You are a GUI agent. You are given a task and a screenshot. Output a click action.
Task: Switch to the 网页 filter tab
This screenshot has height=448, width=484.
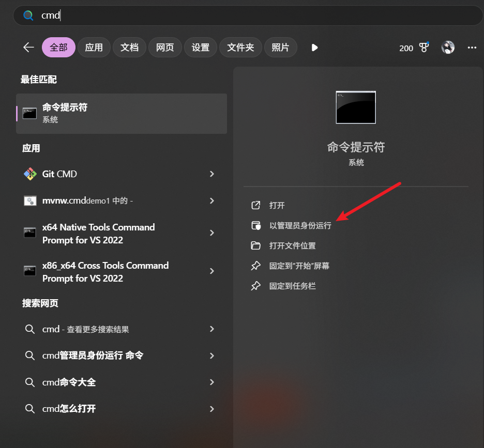(x=165, y=48)
